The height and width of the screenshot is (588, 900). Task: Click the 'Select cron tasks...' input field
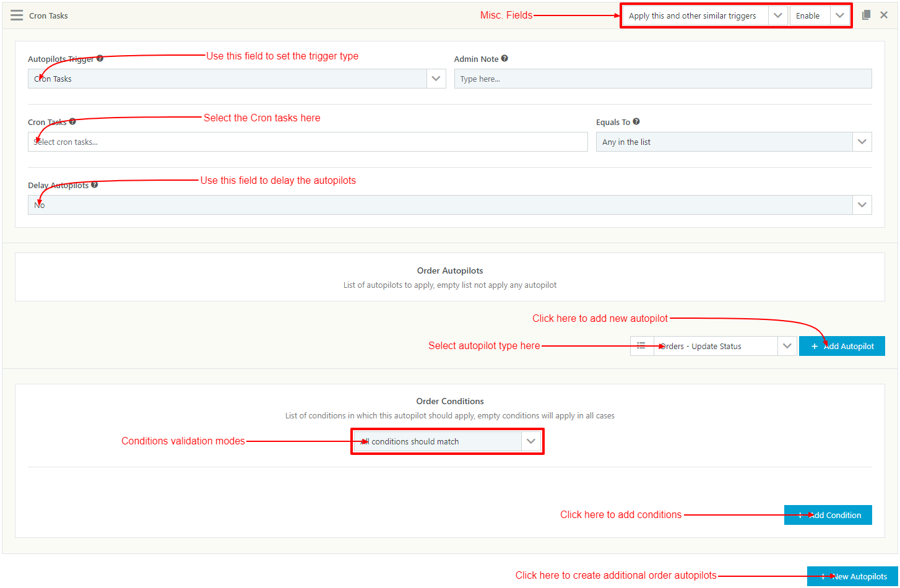(308, 142)
